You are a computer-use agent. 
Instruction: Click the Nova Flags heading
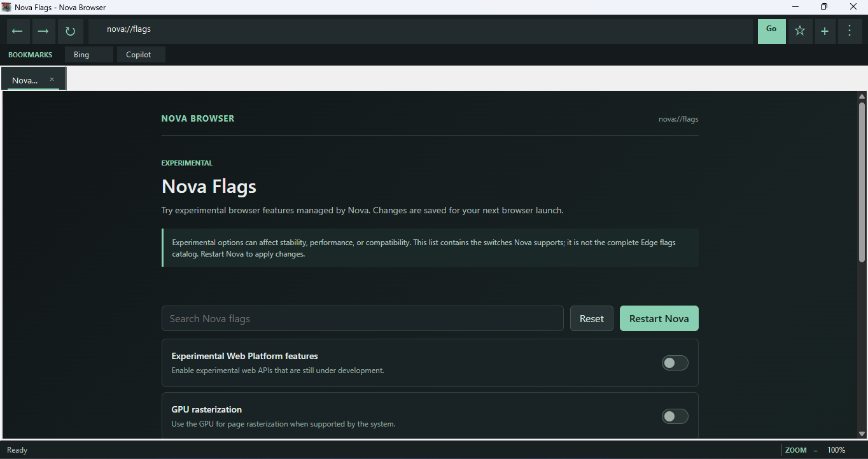[x=209, y=187]
